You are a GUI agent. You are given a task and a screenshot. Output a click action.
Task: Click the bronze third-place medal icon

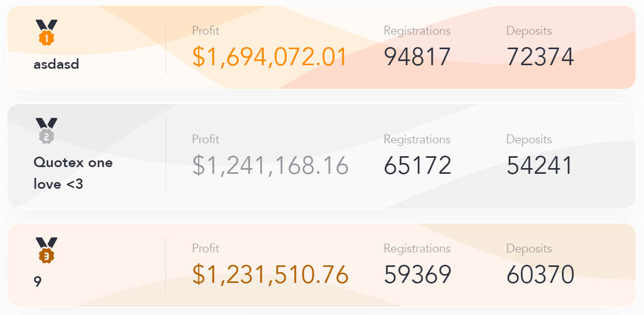(47, 250)
